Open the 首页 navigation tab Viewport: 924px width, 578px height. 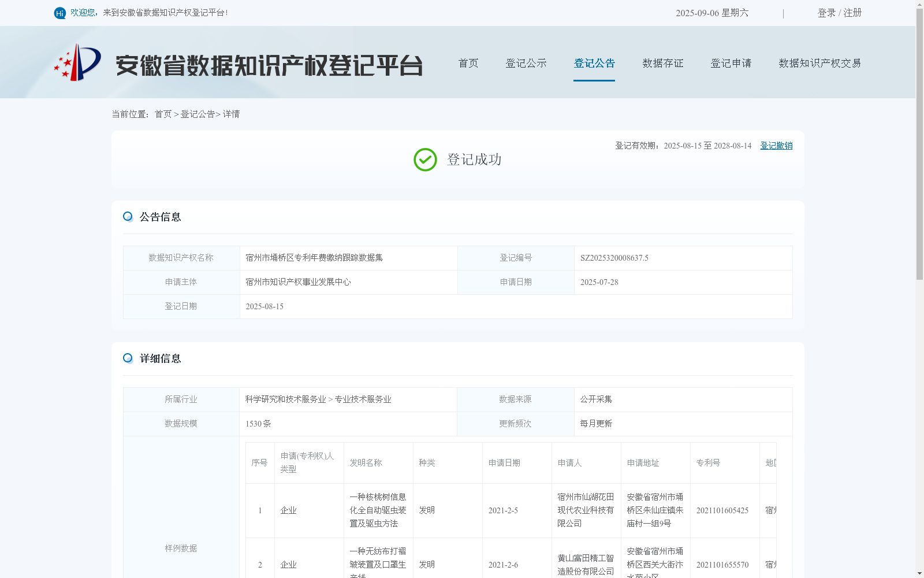click(x=468, y=63)
